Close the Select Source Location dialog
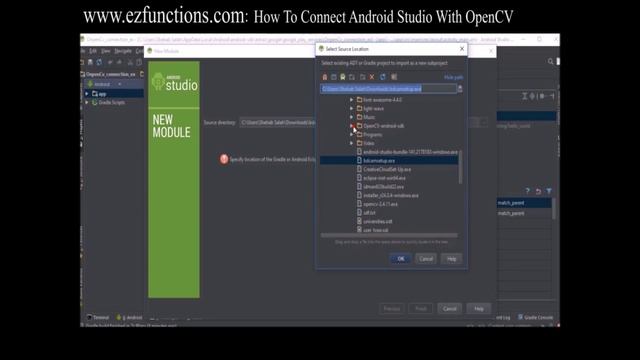This screenshot has height=360, width=640. point(462,49)
